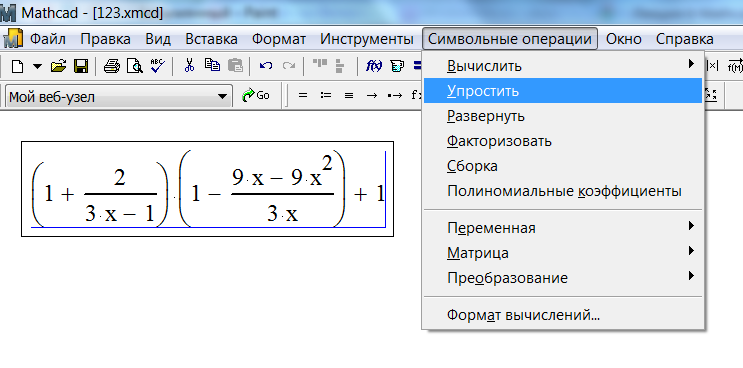Click the greyed paste clipboard icon
Image resolution: width=743 pixels, height=368 pixels.
236,65
